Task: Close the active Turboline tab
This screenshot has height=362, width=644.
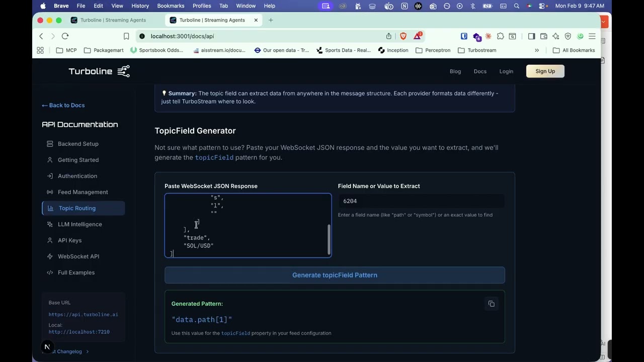Action: pyautogui.click(x=256, y=20)
